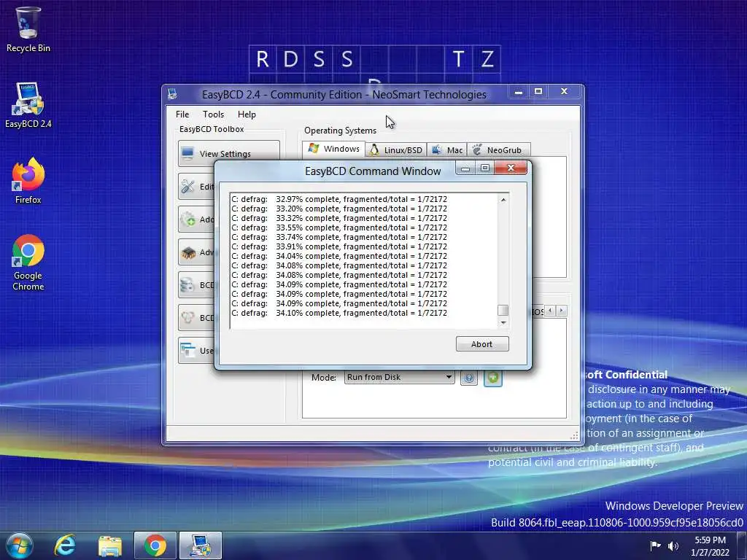The height and width of the screenshot is (560, 747).
Task: Select the 33.55% complete defrag line
Action: pos(339,227)
